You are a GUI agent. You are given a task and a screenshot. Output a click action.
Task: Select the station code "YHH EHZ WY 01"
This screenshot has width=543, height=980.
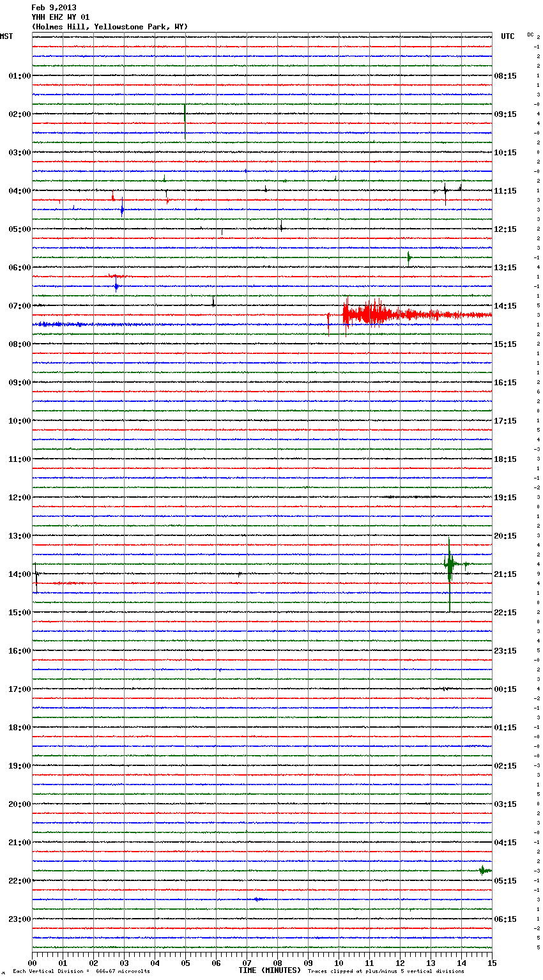point(61,17)
